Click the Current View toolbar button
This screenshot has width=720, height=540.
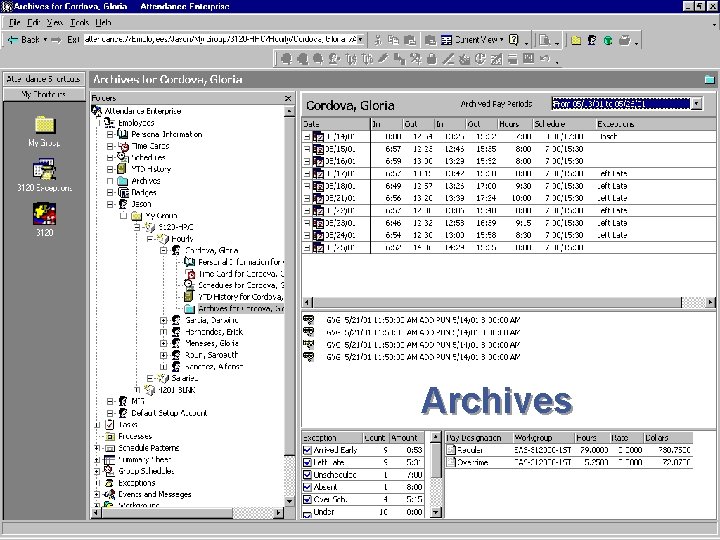pos(472,40)
